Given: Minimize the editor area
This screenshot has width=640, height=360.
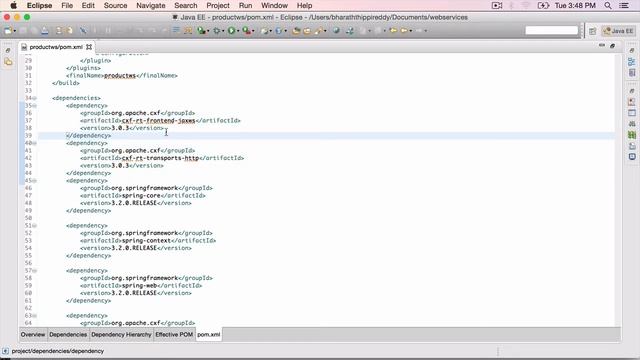Looking at the screenshot, I should click(602, 46).
